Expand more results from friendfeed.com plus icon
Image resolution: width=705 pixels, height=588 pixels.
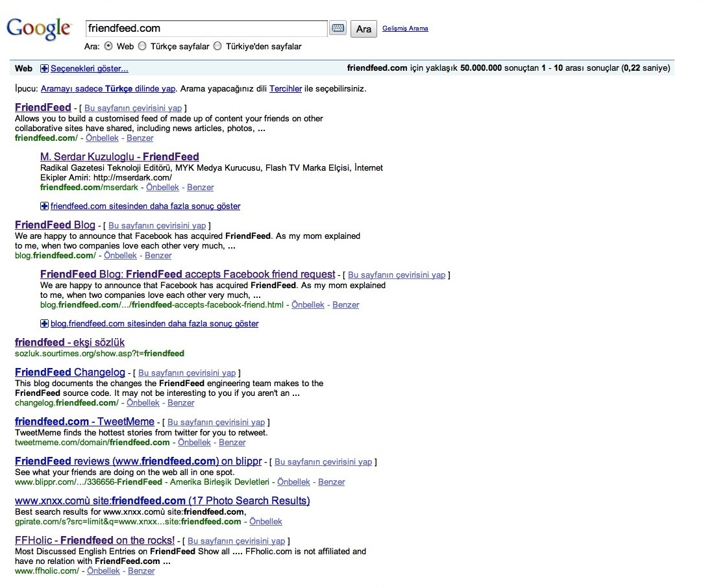pyautogui.click(x=44, y=206)
